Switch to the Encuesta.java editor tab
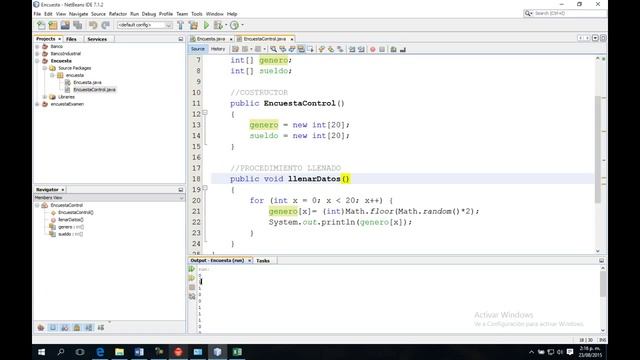Screen dimensions: 640x360 pyautogui.click(x=211, y=39)
